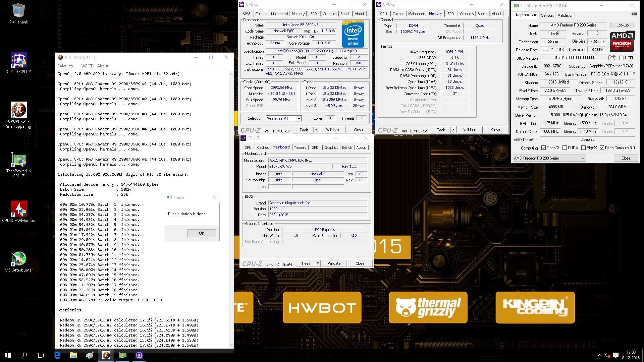Toggle the OpenCL checkbox

click(x=543, y=147)
